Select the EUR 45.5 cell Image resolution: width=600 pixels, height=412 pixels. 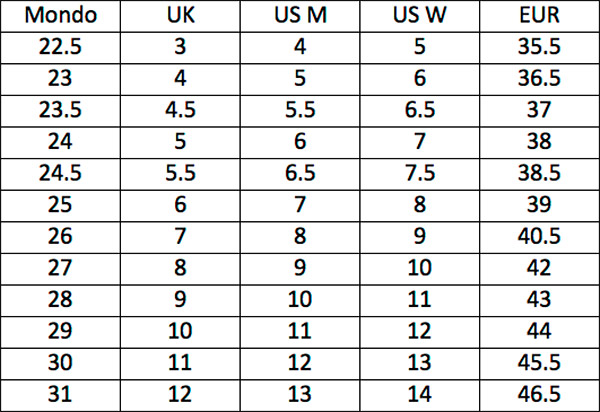pos(539,363)
